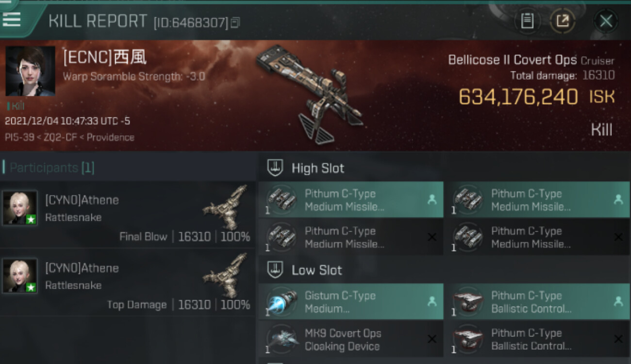The width and height of the screenshot is (631, 364).
Task: Select the first highlighted Pithum C-Type Medium Missile module
Action: [351, 200]
